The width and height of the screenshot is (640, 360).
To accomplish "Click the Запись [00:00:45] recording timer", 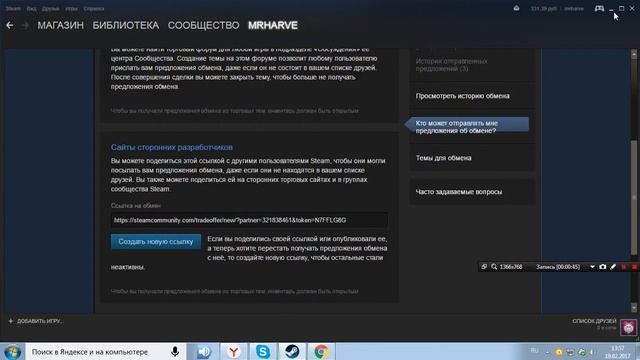I will point(558,267).
